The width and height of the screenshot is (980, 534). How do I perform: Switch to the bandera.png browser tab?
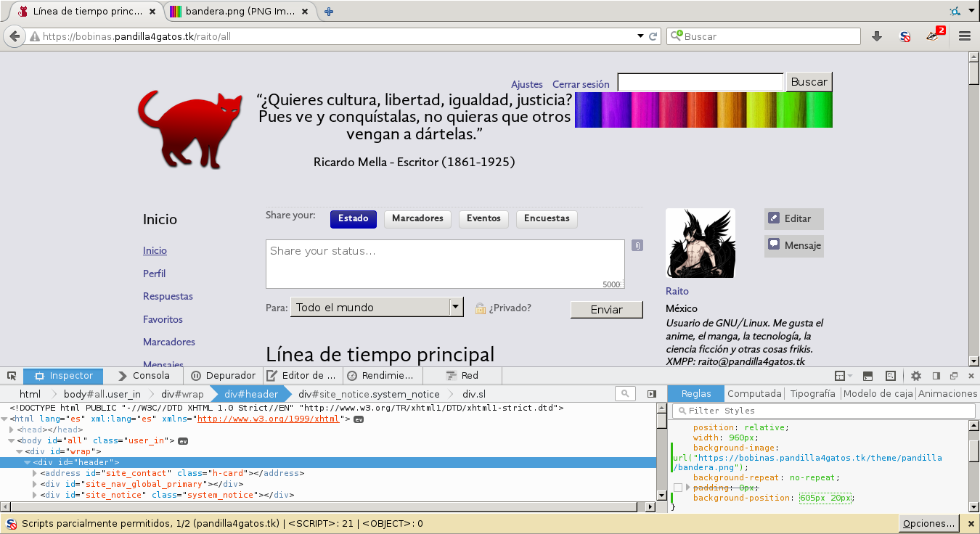pos(239,12)
